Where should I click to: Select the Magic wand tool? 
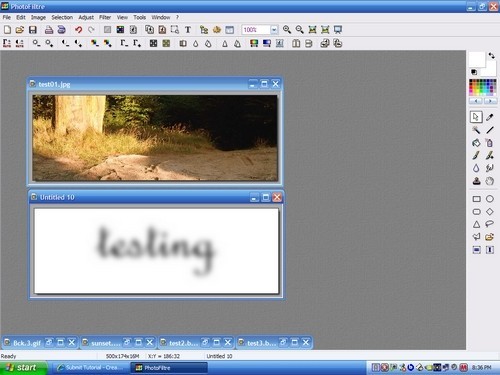pos(476,130)
